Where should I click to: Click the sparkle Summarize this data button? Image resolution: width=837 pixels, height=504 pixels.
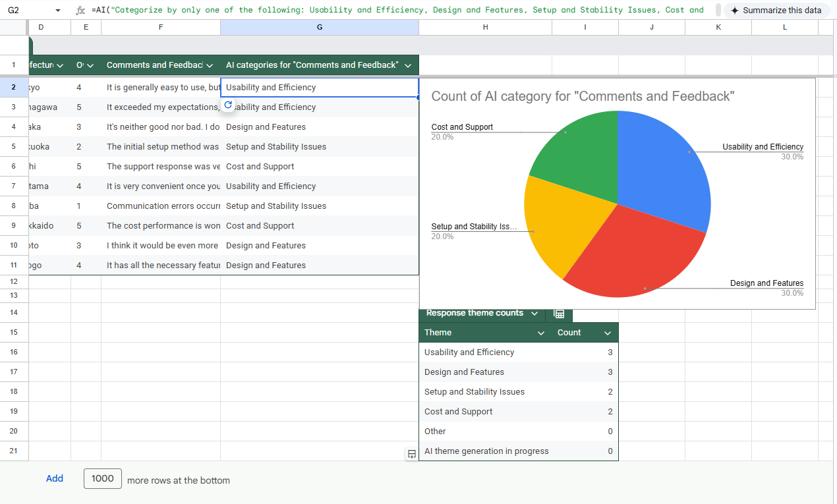click(776, 11)
